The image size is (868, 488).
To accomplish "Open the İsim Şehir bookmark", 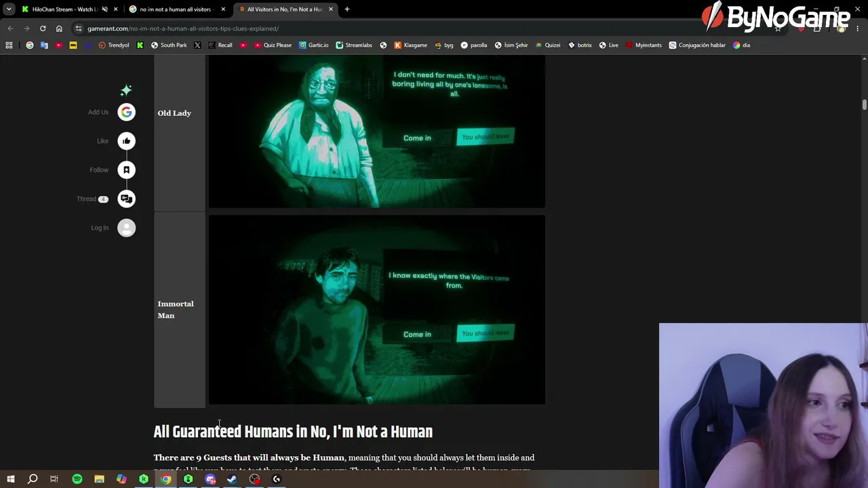I will pos(511,45).
